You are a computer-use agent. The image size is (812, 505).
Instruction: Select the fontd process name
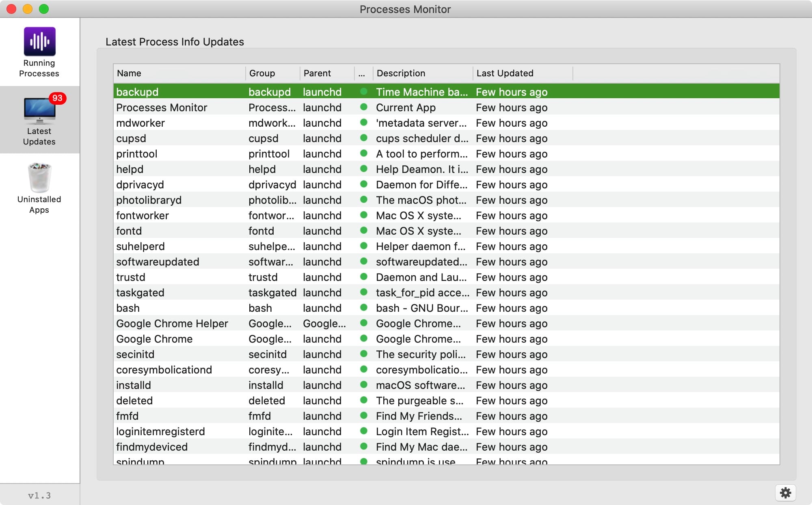(x=129, y=231)
